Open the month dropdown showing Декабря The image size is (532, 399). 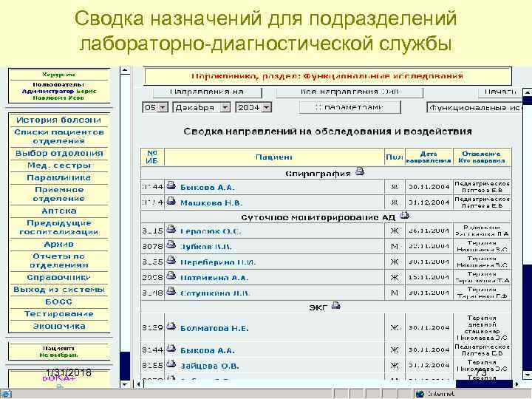202,108
